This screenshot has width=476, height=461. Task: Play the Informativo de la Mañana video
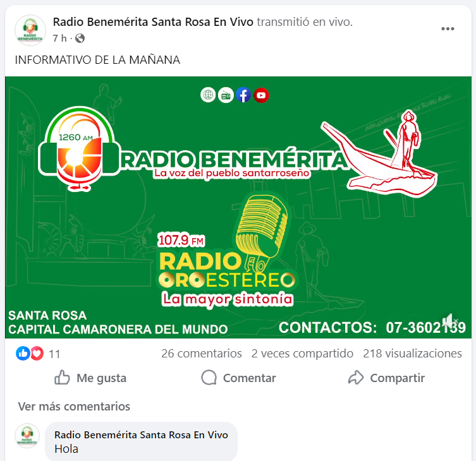coord(238,207)
